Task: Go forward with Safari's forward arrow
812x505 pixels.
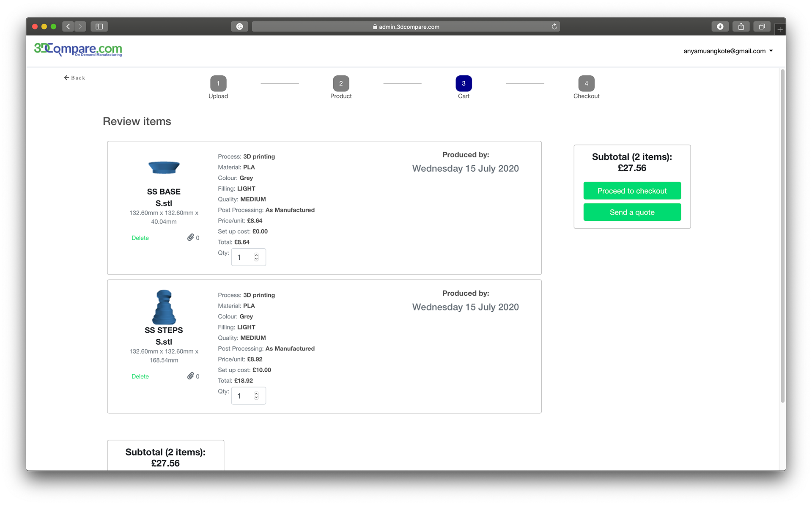Action: tap(80, 26)
